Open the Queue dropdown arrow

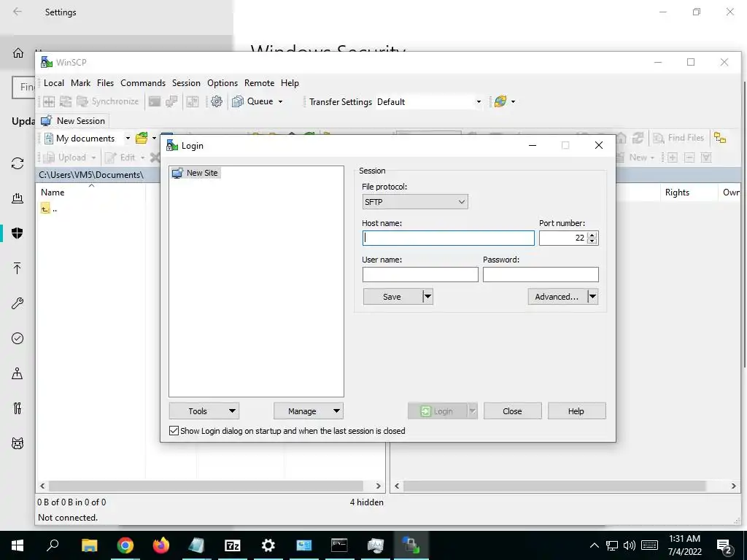point(280,101)
